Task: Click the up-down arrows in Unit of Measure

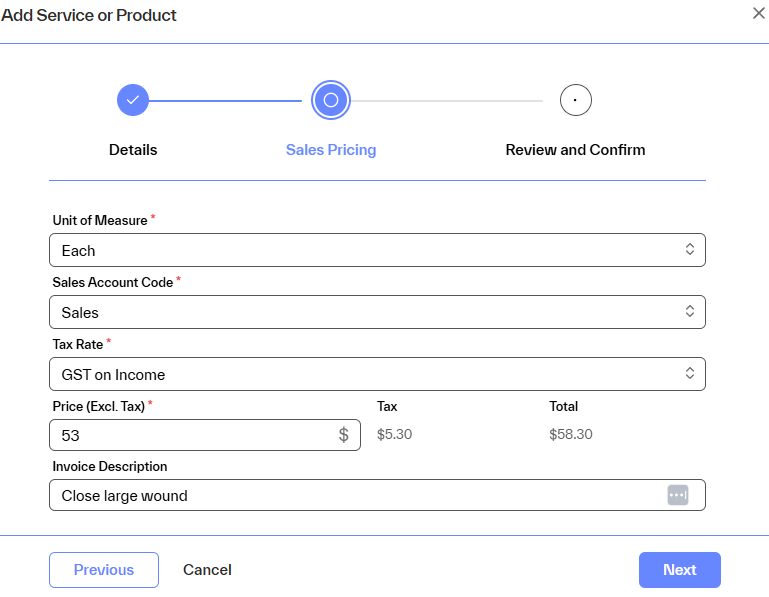Action: (689, 250)
